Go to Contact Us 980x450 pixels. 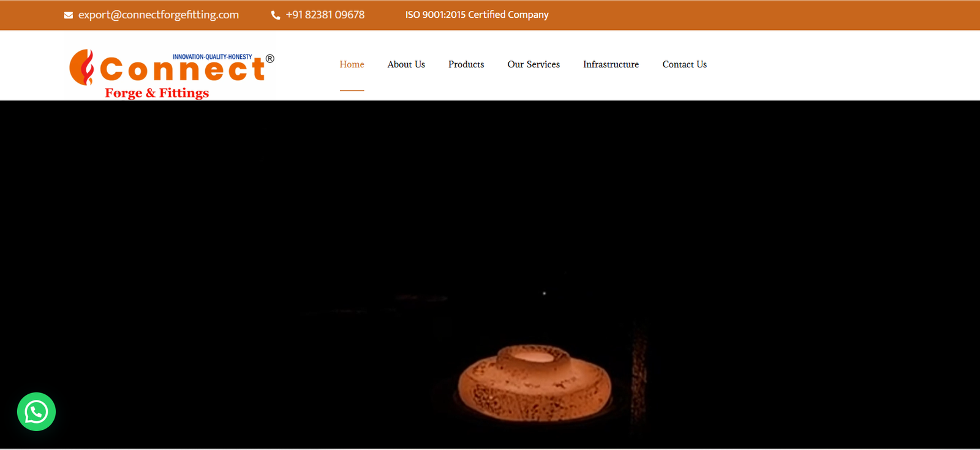685,64
